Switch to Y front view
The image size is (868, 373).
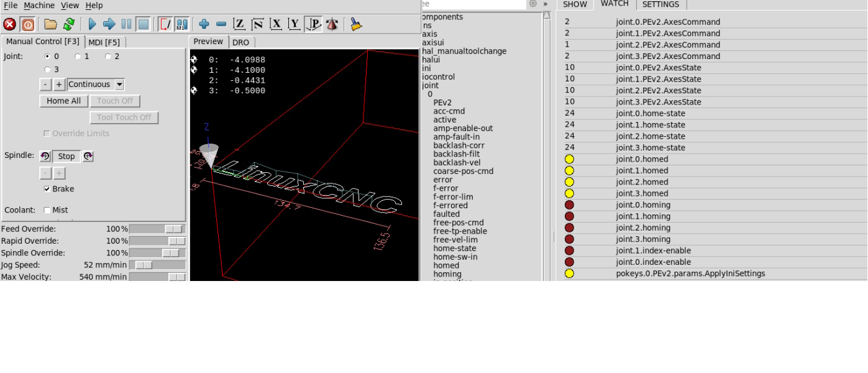pyautogui.click(x=295, y=24)
